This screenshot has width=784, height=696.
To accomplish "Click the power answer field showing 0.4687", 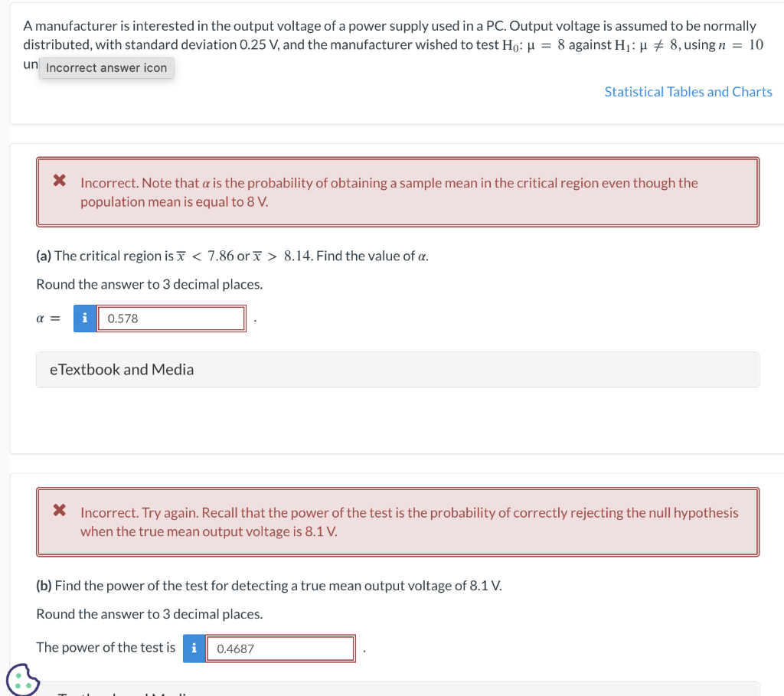I will tap(280, 648).
